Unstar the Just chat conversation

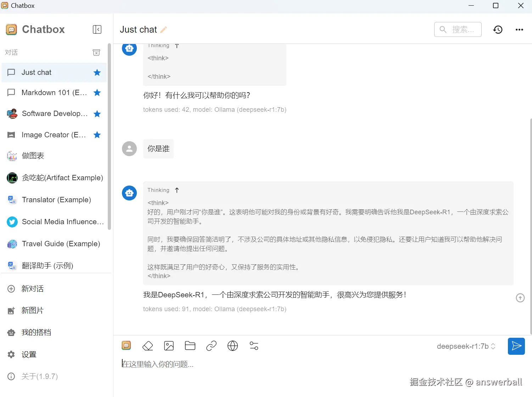click(97, 72)
